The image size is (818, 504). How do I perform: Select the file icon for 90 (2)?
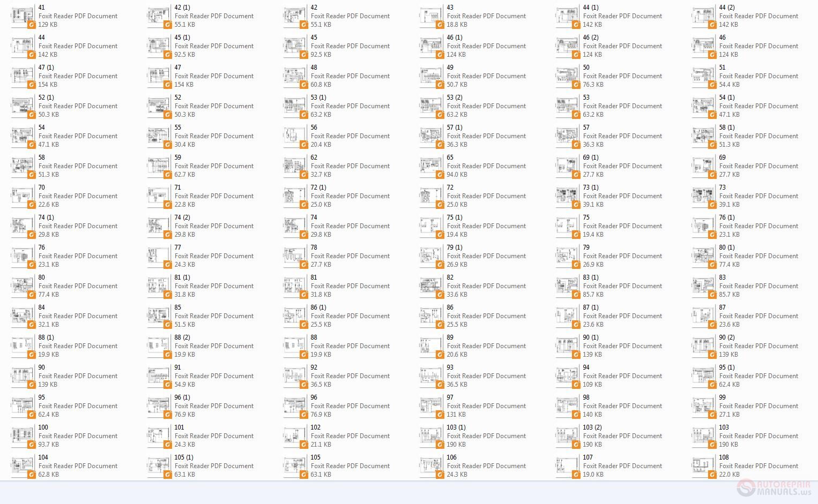tap(703, 347)
